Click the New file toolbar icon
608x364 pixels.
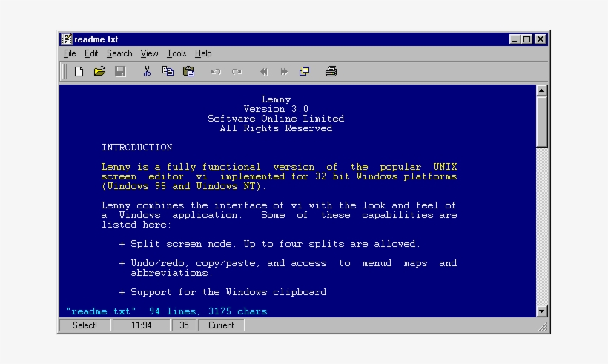79,71
